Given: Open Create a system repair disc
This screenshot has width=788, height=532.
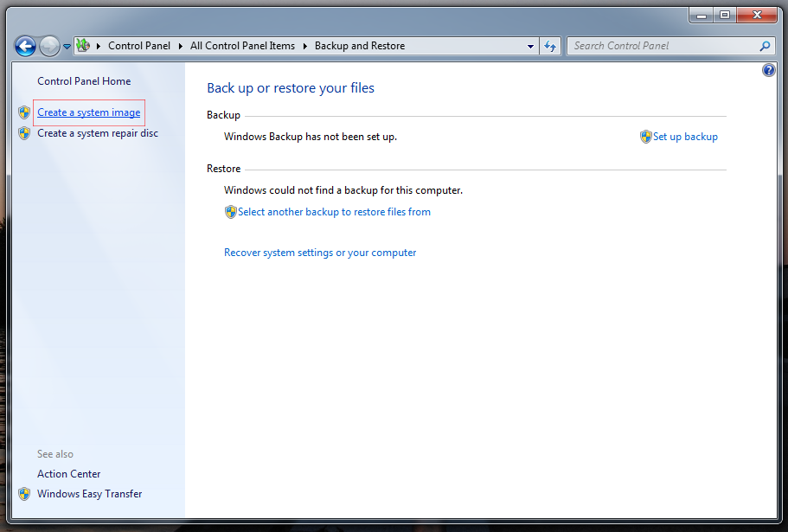Looking at the screenshot, I should (x=98, y=133).
